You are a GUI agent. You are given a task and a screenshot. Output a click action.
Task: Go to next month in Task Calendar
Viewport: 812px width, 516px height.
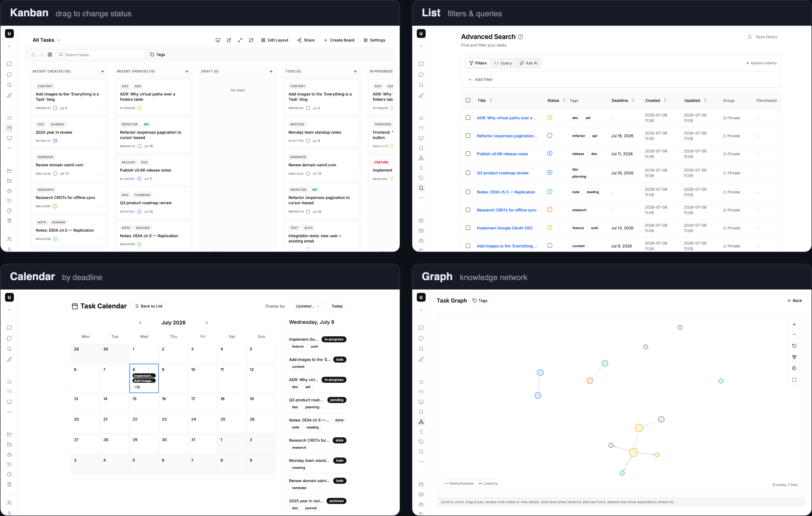point(207,323)
